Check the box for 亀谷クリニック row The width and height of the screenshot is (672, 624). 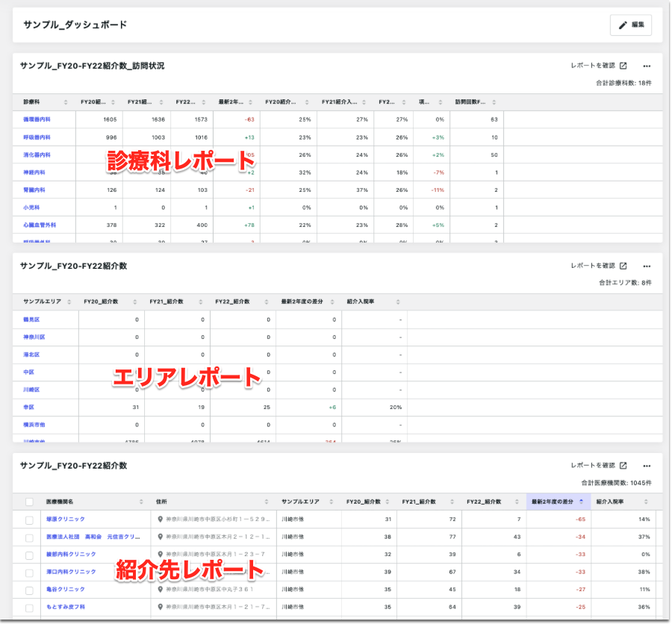point(29,590)
